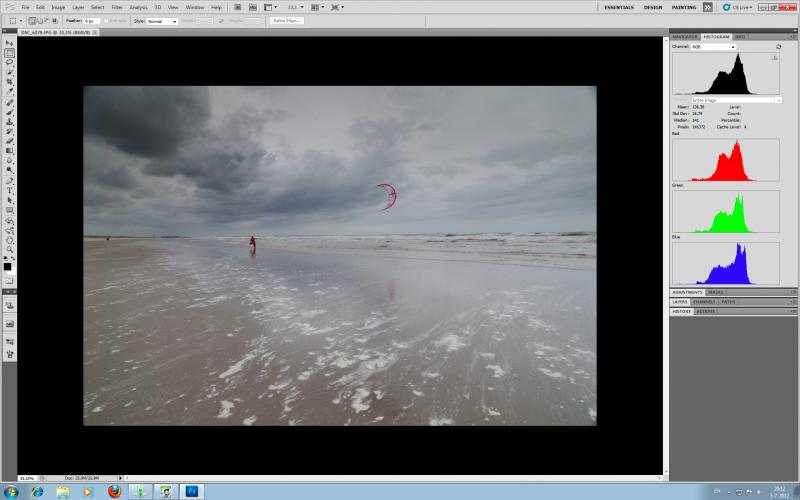The width and height of the screenshot is (800, 500).
Task: Open the histogram Channel dropdown
Action: (x=713, y=46)
